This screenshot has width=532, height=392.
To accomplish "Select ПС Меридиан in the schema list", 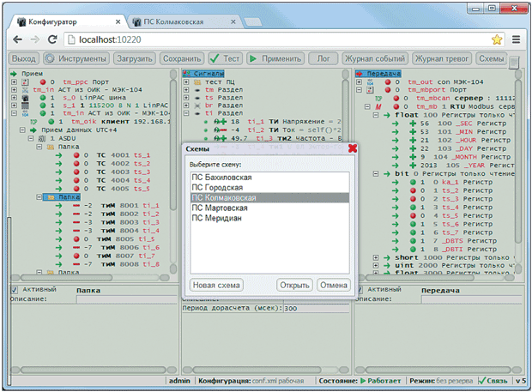I will [x=269, y=218].
